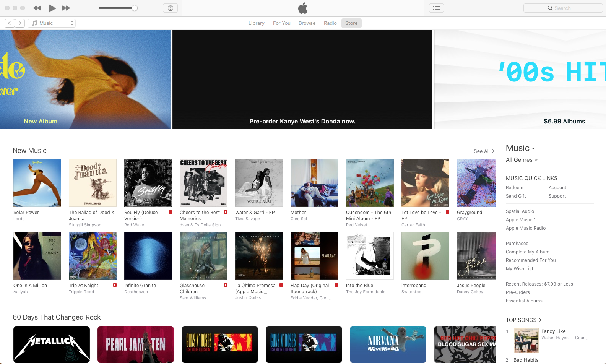The image size is (606, 364).
Task: Open the Apple Music 1 link
Action: coord(521,220)
